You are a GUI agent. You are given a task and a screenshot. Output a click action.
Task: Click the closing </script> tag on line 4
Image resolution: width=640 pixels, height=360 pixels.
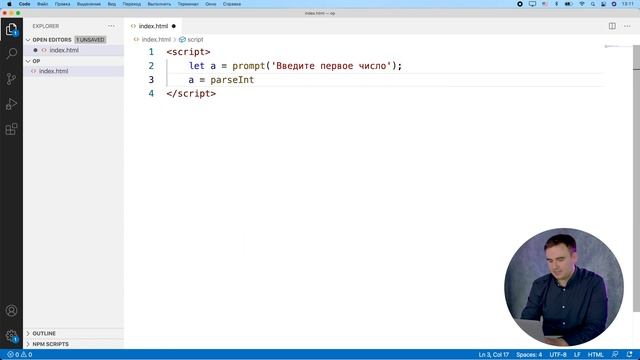191,93
